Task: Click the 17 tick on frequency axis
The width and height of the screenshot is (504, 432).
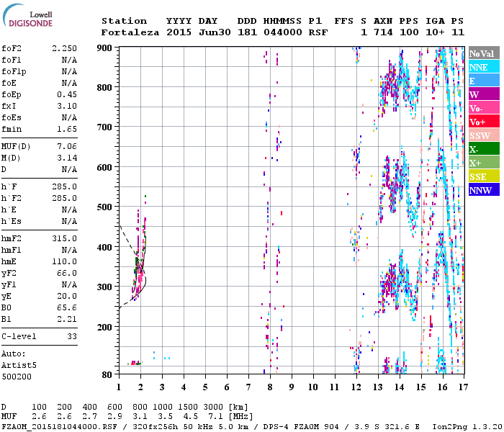Action: click(464, 387)
